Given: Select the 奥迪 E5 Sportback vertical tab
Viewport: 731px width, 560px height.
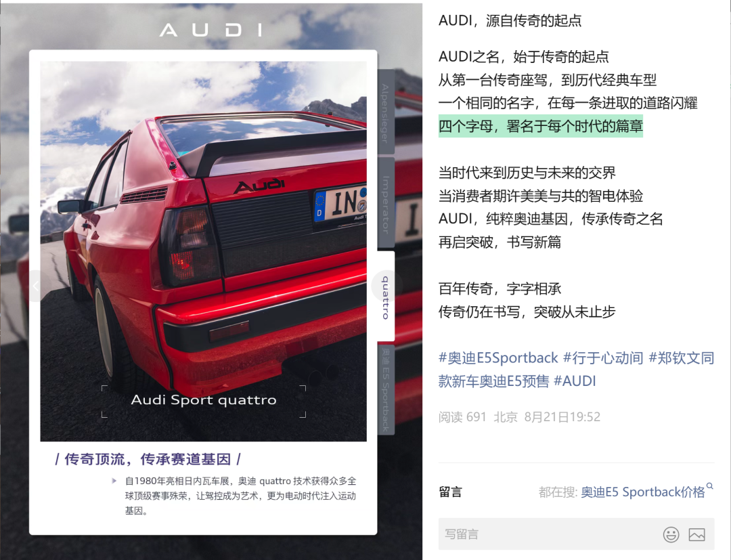Looking at the screenshot, I should click(x=386, y=390).
